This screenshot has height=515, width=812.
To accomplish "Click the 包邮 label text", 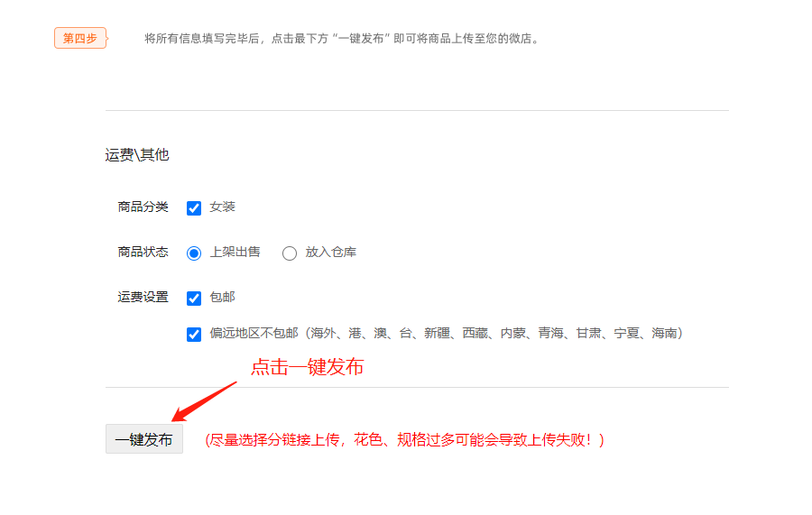I will pyautogui.click(x=222, y=297).
